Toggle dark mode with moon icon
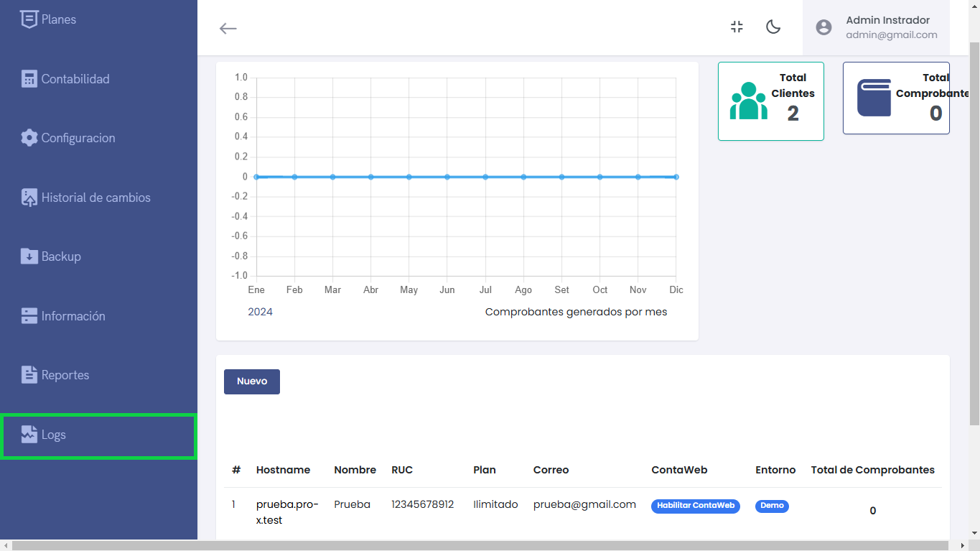This screenshot has width=980, height=551. pyautogui.click(x=773, y=27)
